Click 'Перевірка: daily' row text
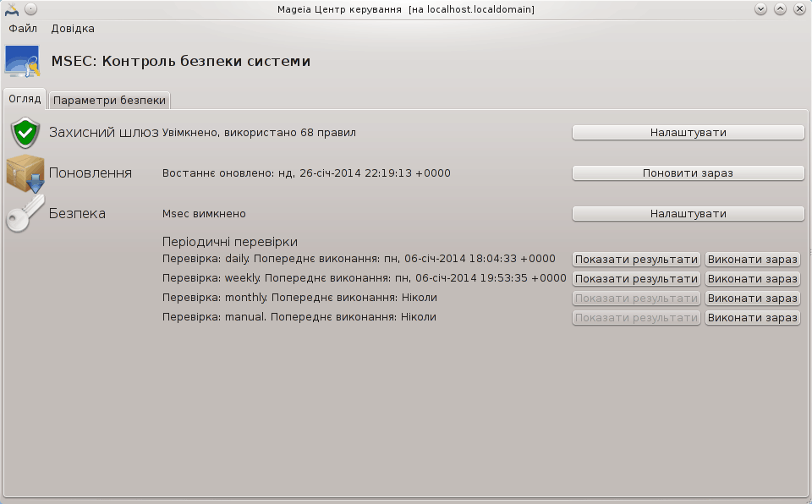The height and width of the screenshot is (504, 812). pos(359,259)
